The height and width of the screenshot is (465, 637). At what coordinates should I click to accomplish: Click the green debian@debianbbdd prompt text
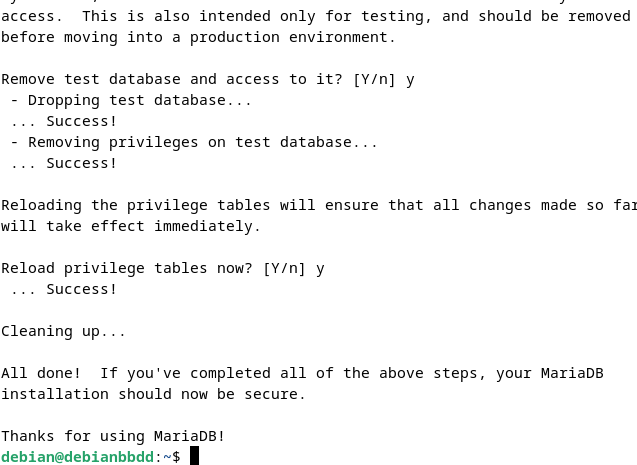[78, 457]
